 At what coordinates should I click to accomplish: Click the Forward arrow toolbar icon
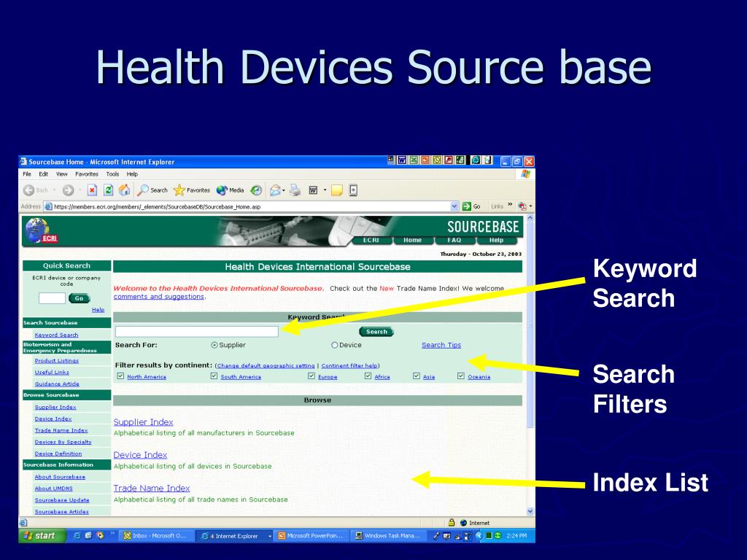[x=68, y=190]
